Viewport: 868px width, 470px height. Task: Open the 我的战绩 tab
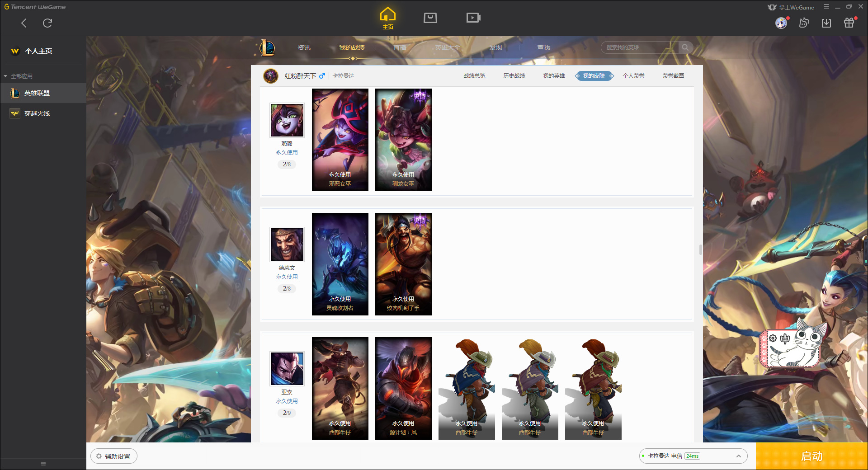point(352,47)
